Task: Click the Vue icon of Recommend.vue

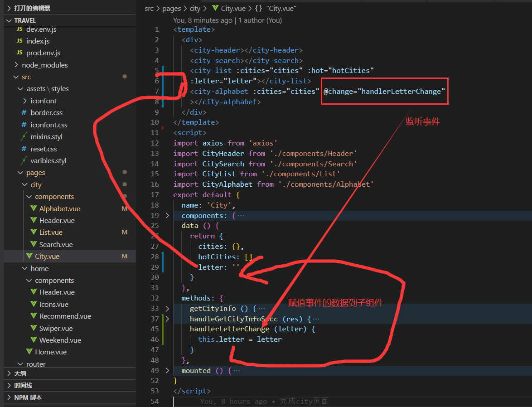Action: [34, 316]
